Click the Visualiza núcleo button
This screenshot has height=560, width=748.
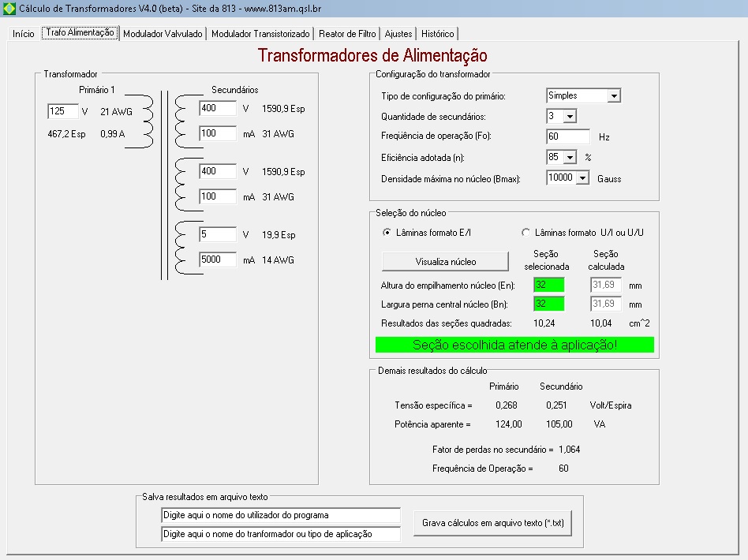446,262
